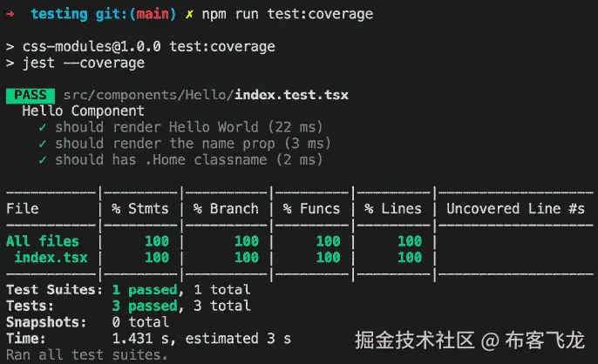Click the 'Snapshots:' label
This screenshot has height=364, width=598.
click(46, 322)
